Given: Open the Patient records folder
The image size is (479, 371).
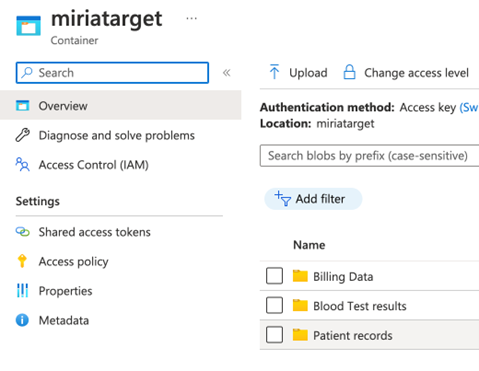Looking at the screenshot, I should [353, 335].
